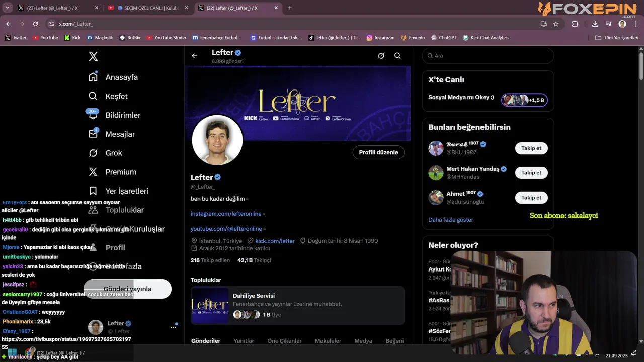Screen dimensions: 644x362
Task: Click the magnifier Keşfet icon
Action: click(93, 96)
